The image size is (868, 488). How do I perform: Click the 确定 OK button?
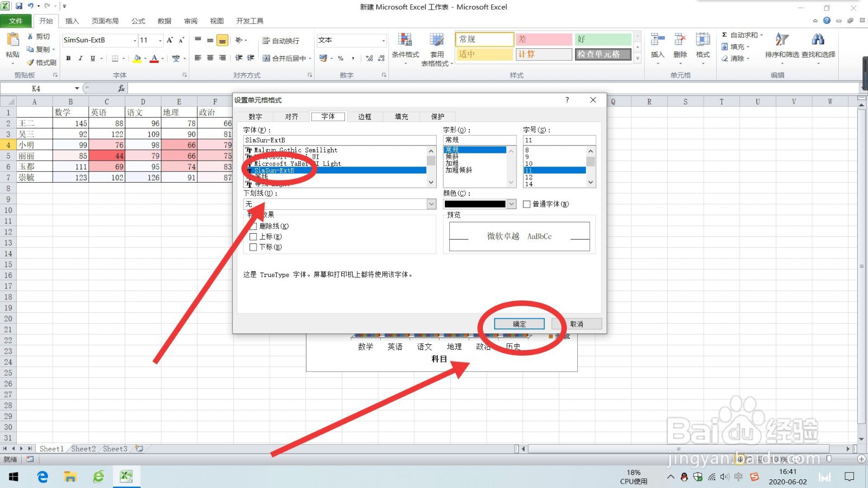point(519,324)
